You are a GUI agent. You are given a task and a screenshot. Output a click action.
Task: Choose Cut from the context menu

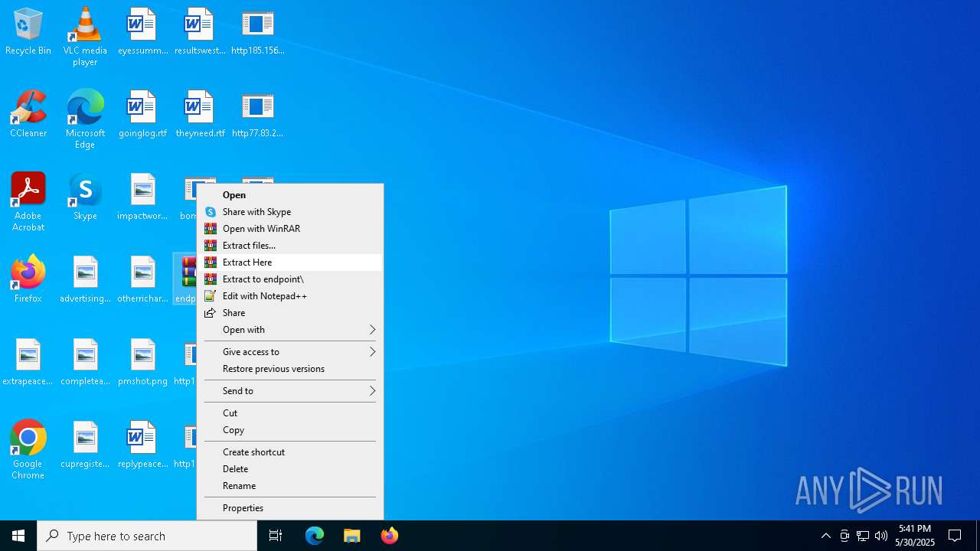tap(290, 413)
